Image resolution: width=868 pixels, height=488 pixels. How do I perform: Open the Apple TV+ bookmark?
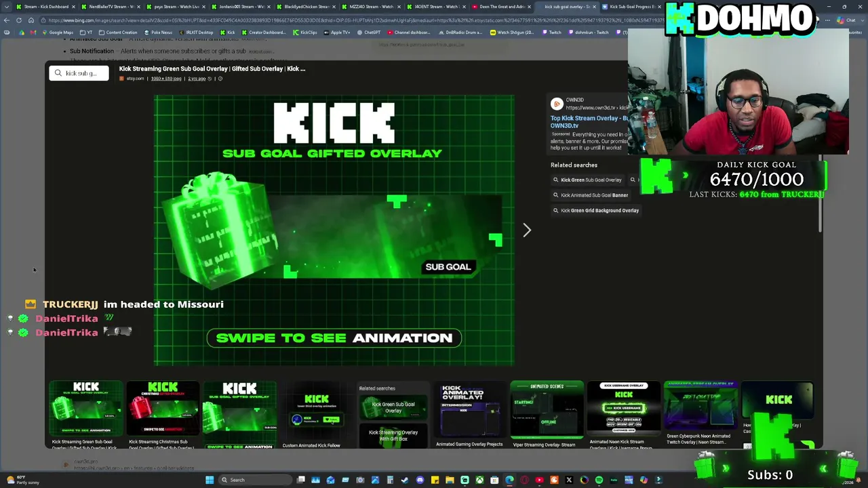pos(337,33)
